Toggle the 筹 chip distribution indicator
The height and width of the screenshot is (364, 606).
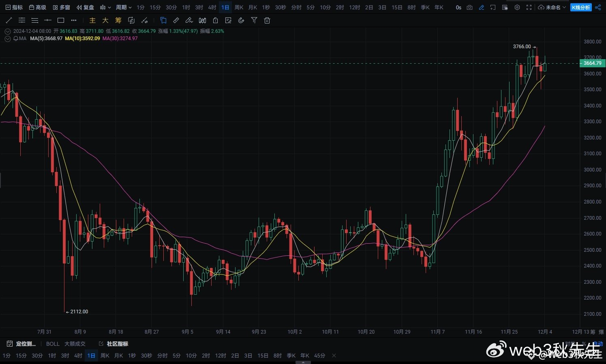[118, 20]
